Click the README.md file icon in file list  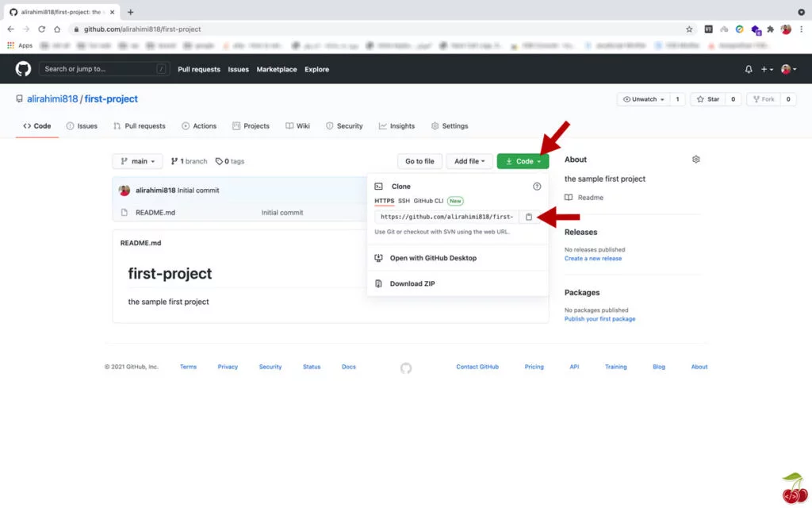coord(124,212)
